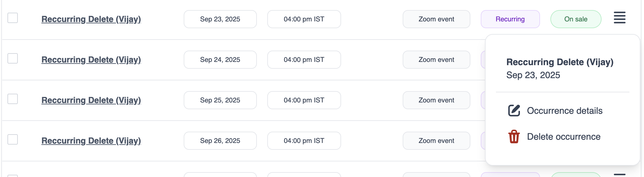Screen dimensions: 644x177
Task: Click the purple Recurring badge
Action: pos(510,19)
